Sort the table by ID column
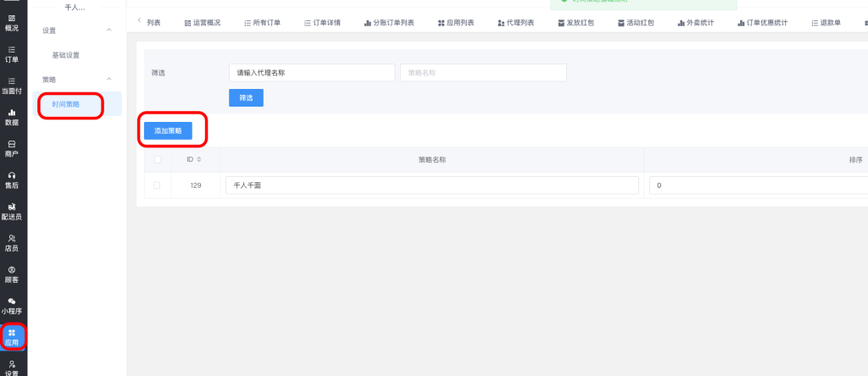The width and height of the screenshot is (868, 376). (x=199, y=159)
